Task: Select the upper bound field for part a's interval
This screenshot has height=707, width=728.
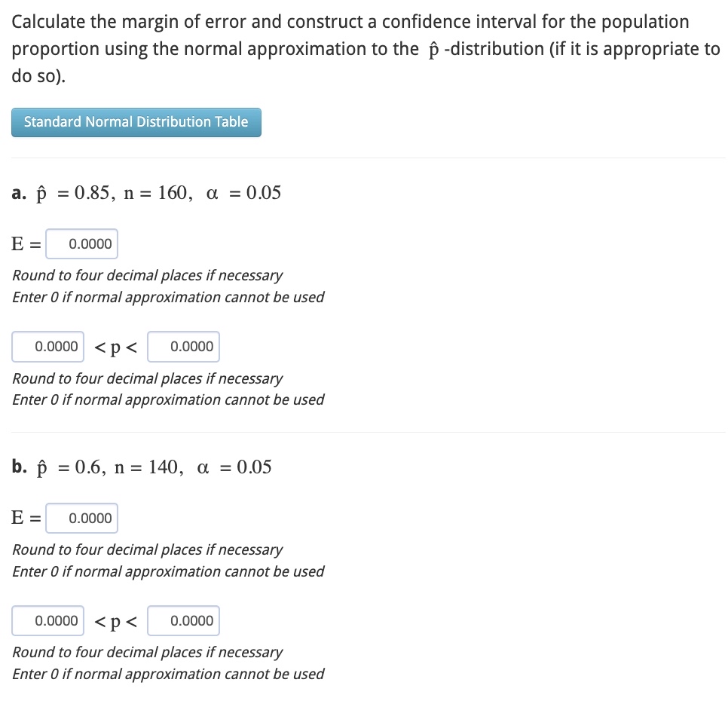Action: [183, 346]
